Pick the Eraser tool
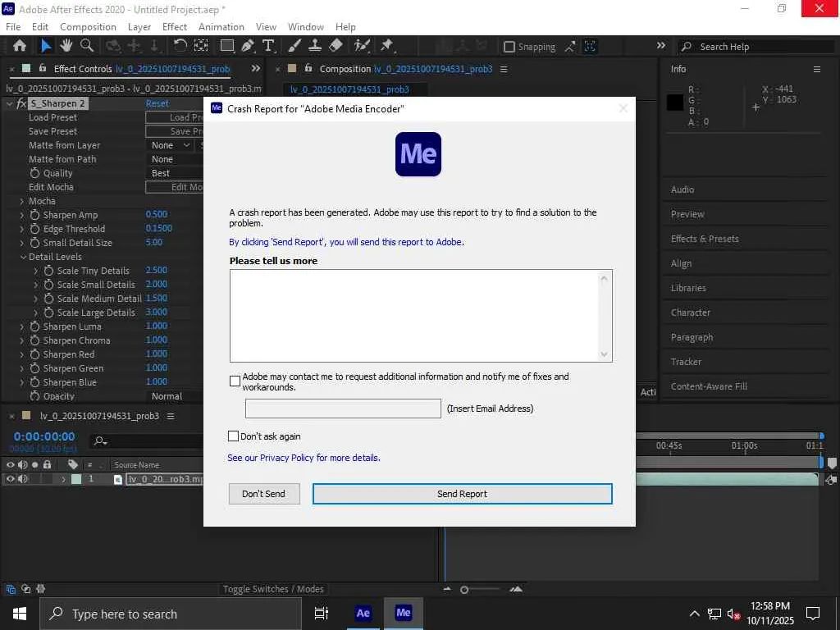Screen dimensions: 840x630 point(336,46)
